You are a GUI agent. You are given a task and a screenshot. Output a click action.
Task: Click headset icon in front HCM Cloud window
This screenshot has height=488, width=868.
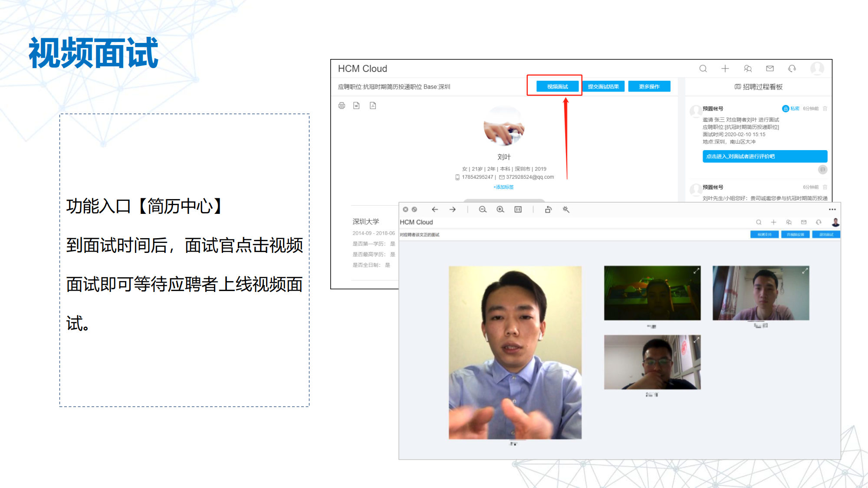point(819,222)
